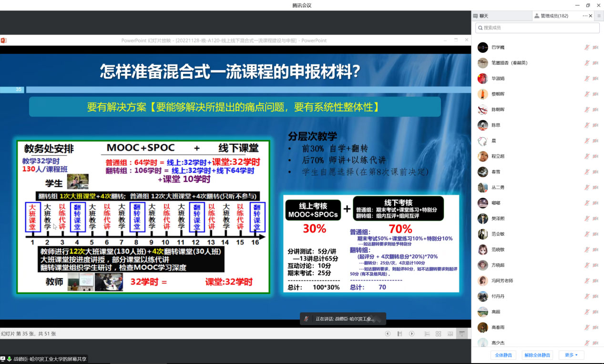
Task: Toggle microphone mute for 范晓敏
Action: tap(587, 249)
